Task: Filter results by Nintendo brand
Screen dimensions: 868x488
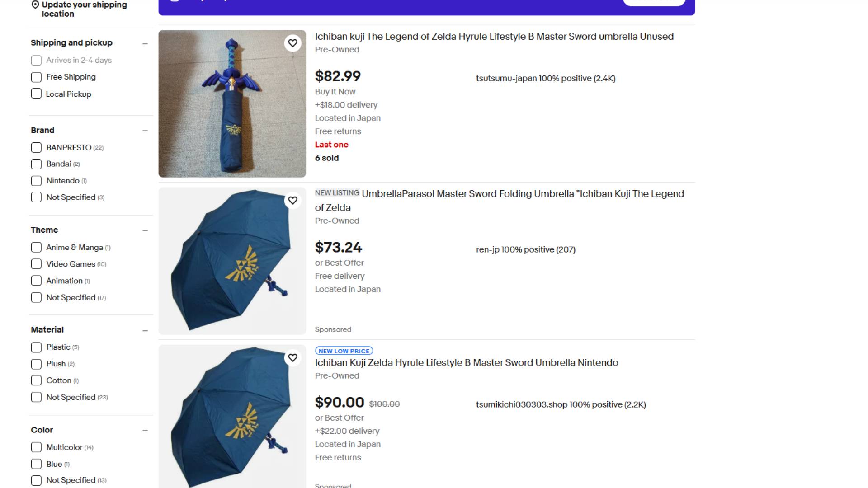Action: [36, 180]
